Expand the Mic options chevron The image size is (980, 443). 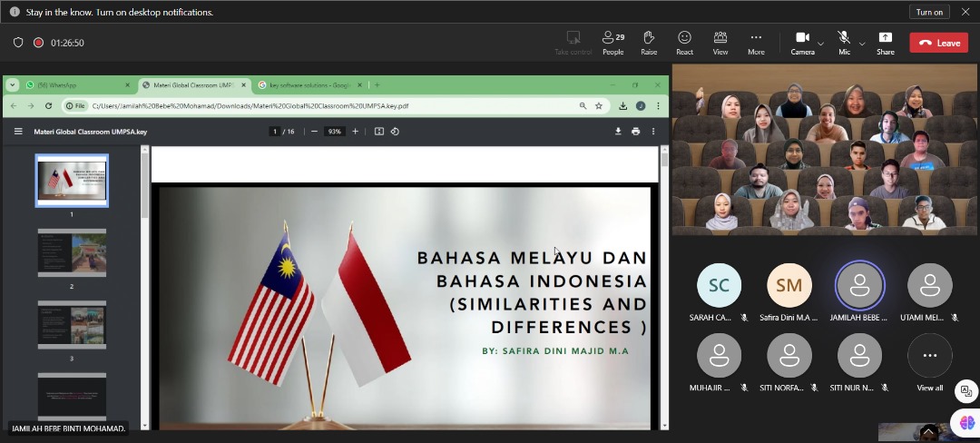tap(862, 44)
